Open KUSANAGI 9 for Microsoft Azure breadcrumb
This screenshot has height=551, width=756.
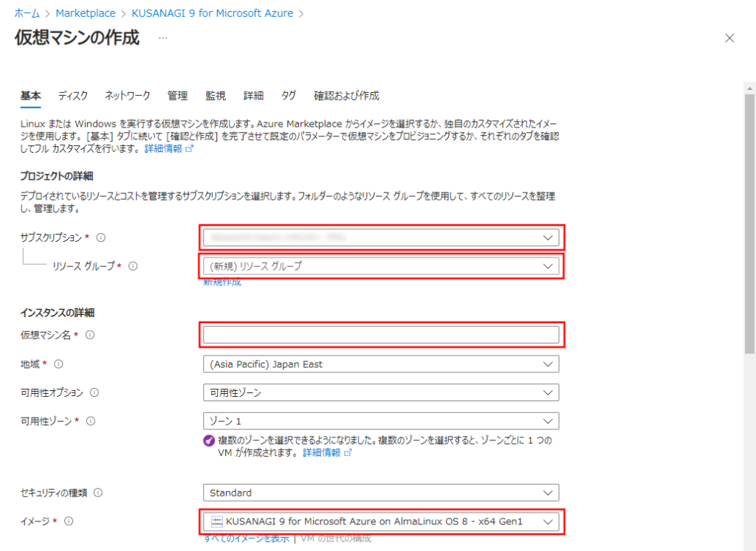[x=212, y=13]
